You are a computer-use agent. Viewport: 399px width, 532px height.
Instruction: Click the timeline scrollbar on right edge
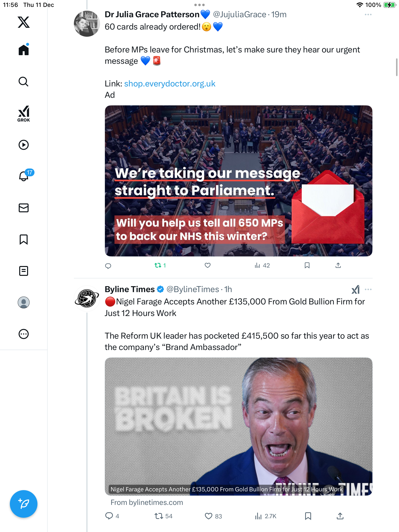[x=397, y=67]
